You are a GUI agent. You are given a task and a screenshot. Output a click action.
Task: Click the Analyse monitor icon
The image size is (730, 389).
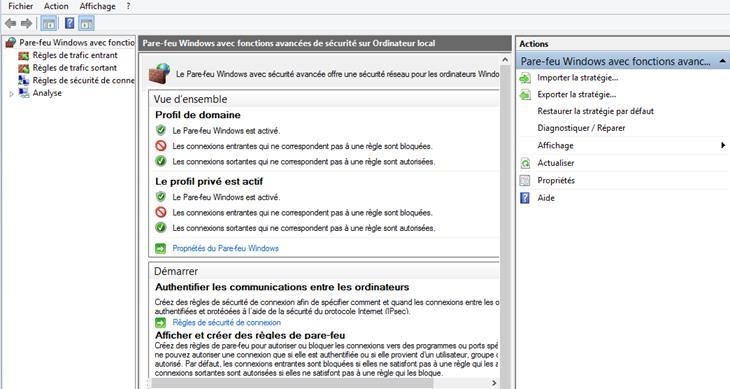coord(23,93)
